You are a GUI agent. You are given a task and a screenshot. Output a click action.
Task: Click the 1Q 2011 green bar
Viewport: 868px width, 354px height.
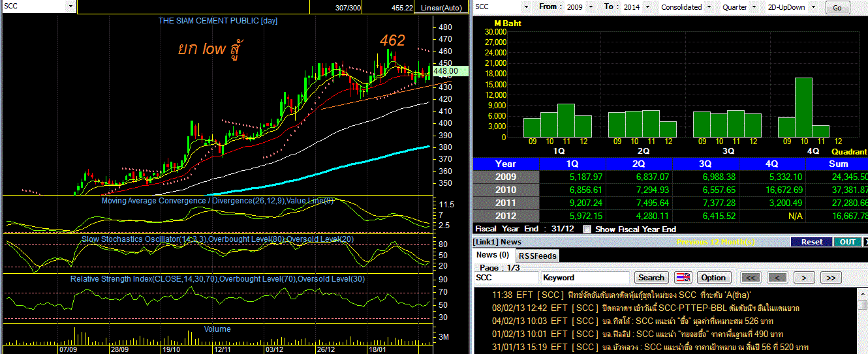(566, 121)
